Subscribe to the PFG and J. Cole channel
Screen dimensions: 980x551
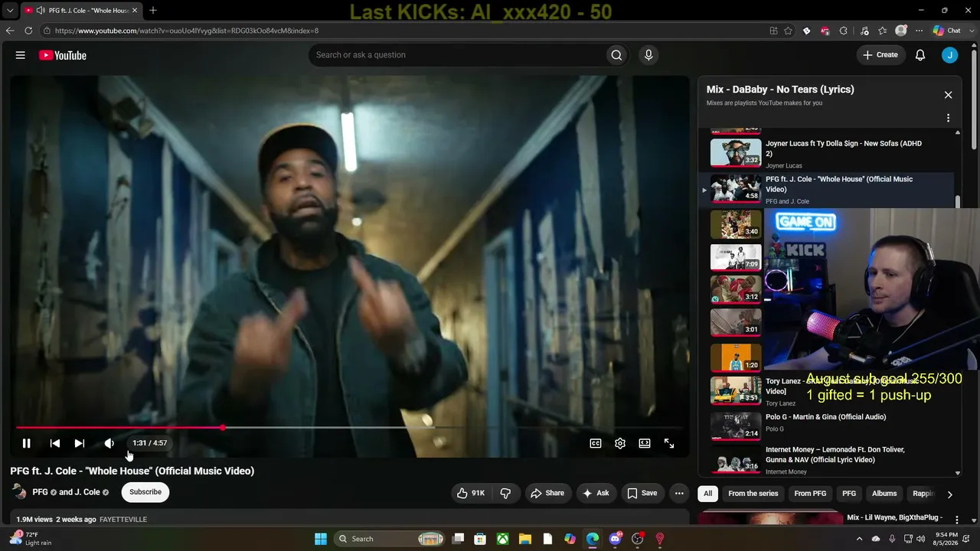pos(145,492)
